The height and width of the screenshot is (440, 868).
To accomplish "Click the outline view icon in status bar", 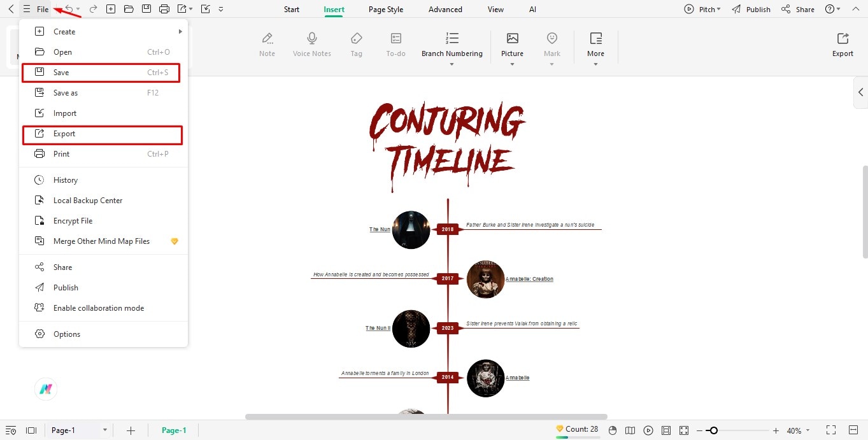I will click(x=11, y=430).
